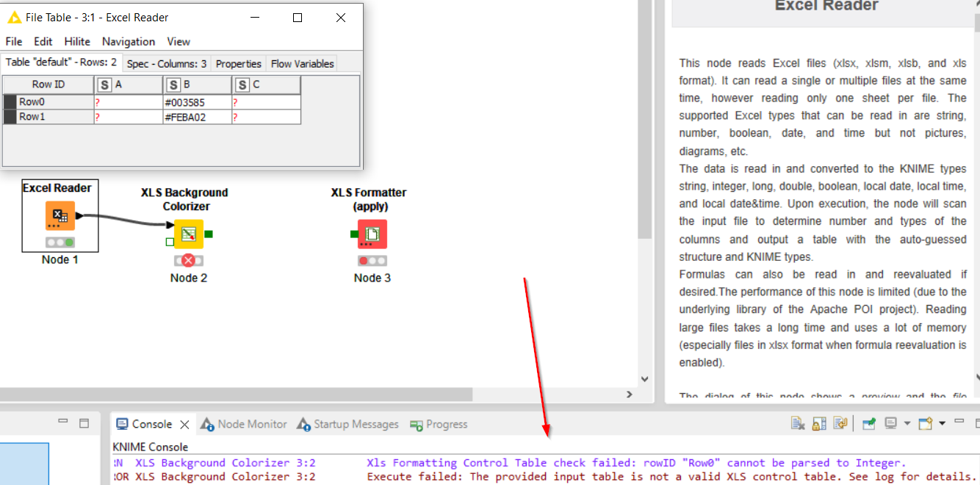Click the optional input port of XLS Background Colorizer

[x=170, y=241]
